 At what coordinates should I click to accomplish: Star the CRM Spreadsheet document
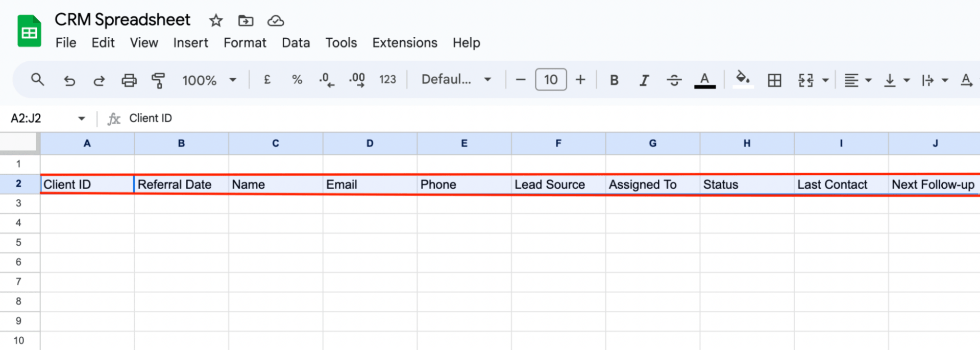(x=216, y=21)
